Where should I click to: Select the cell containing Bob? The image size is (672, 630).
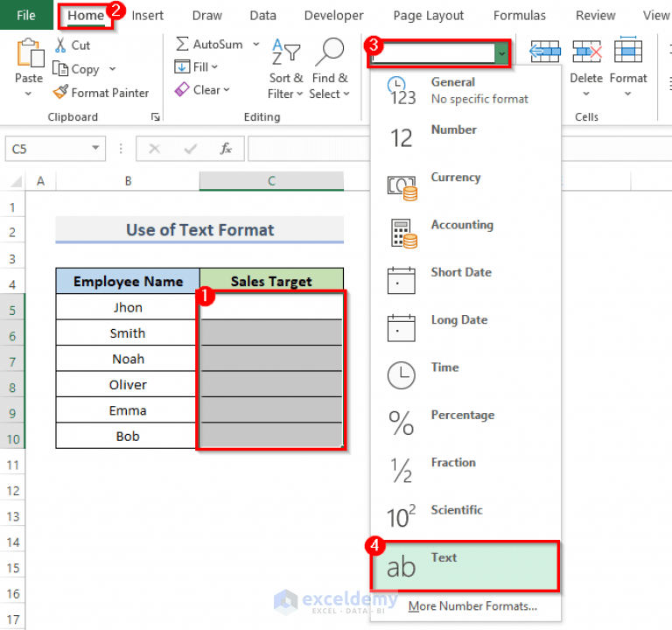(128, 436)
